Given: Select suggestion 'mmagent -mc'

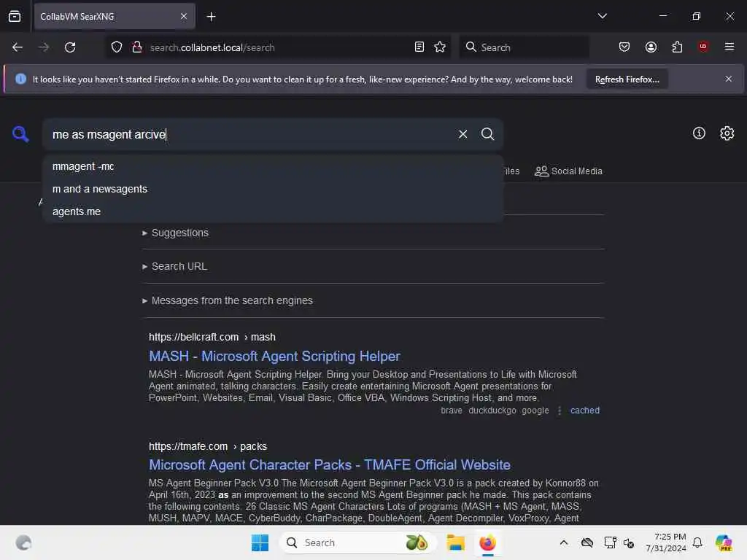Looking at the screenshot, I should (x=273, y=167).
